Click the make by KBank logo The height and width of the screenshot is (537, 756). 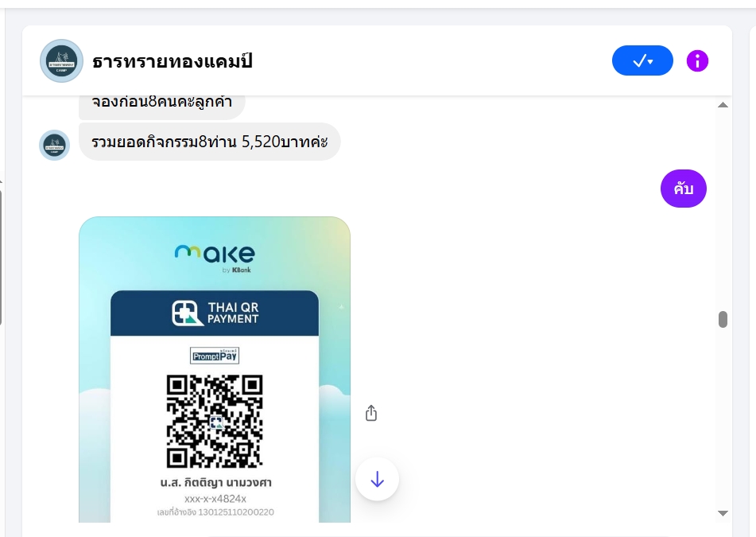coord(215,259)
